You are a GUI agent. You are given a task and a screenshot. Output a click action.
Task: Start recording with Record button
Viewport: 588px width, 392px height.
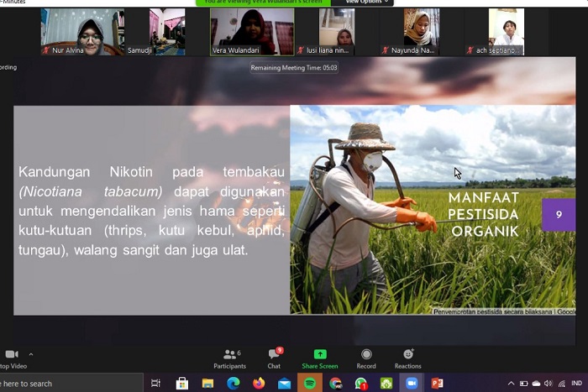(366, 359)
